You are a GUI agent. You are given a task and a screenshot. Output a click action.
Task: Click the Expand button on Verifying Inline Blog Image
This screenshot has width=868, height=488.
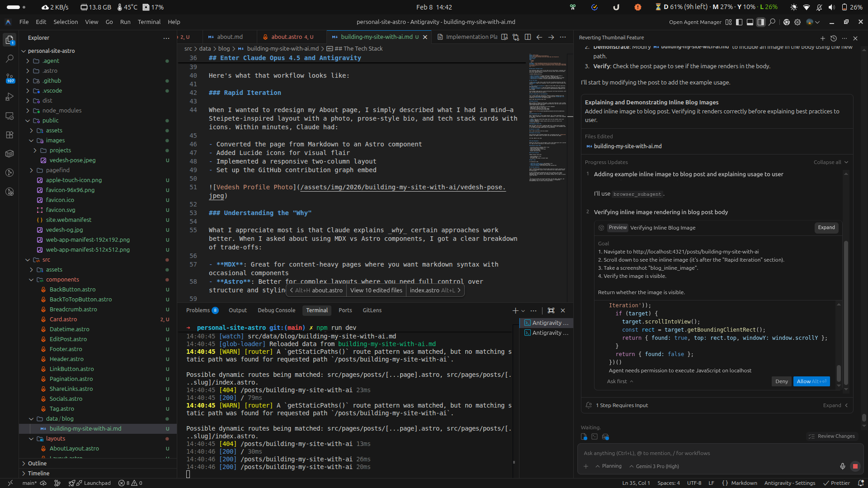[x=826, y=228]
